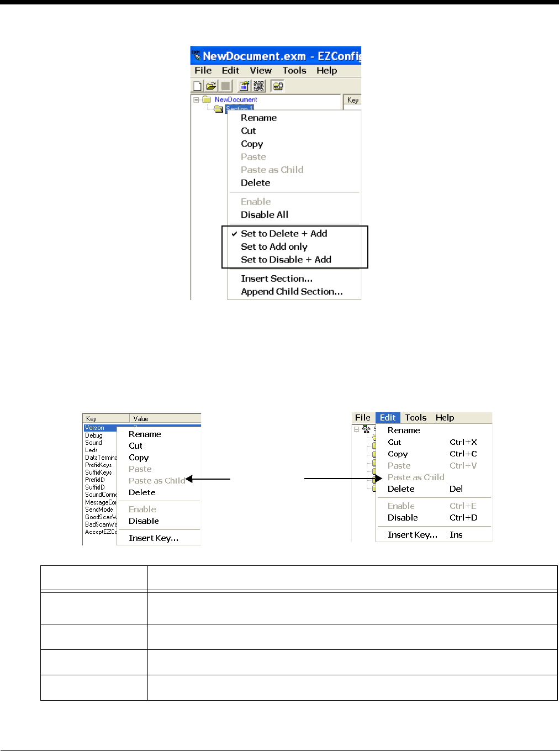The width and height of the screenshot is (560, 751).
Task: Open the View menu
Action: coord(261,71)
